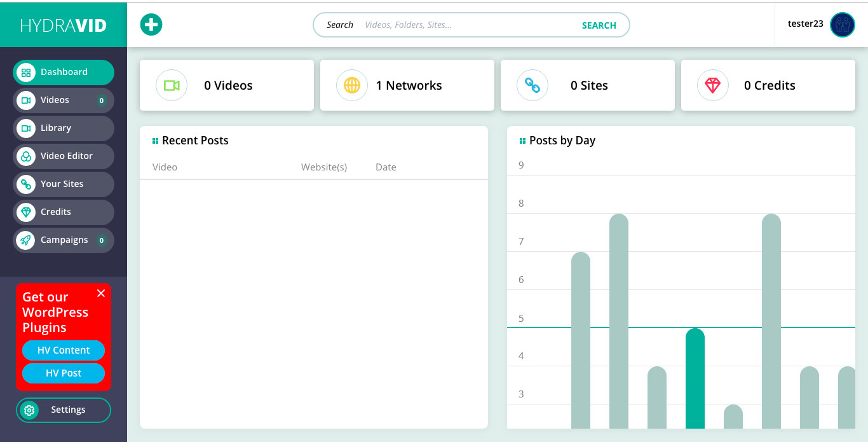Open the Dashboard sidebar item
868x442 pixels.
(64, 72)
